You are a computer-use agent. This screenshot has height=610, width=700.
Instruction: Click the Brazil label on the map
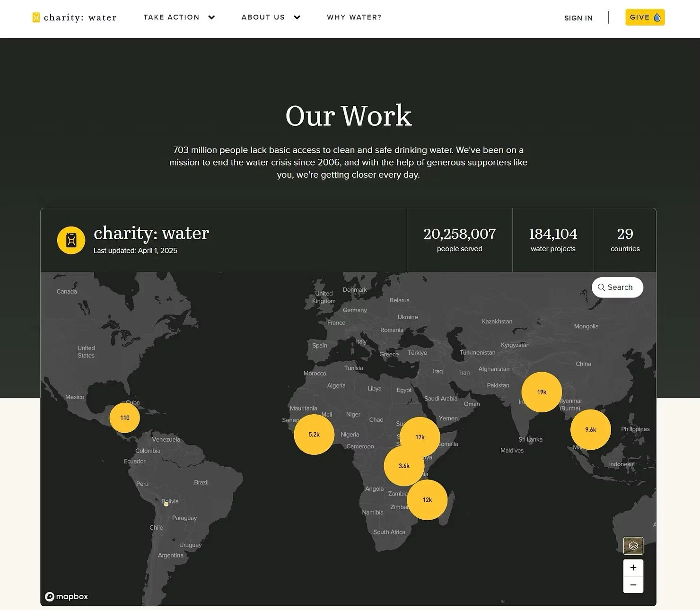click(201, 482)
